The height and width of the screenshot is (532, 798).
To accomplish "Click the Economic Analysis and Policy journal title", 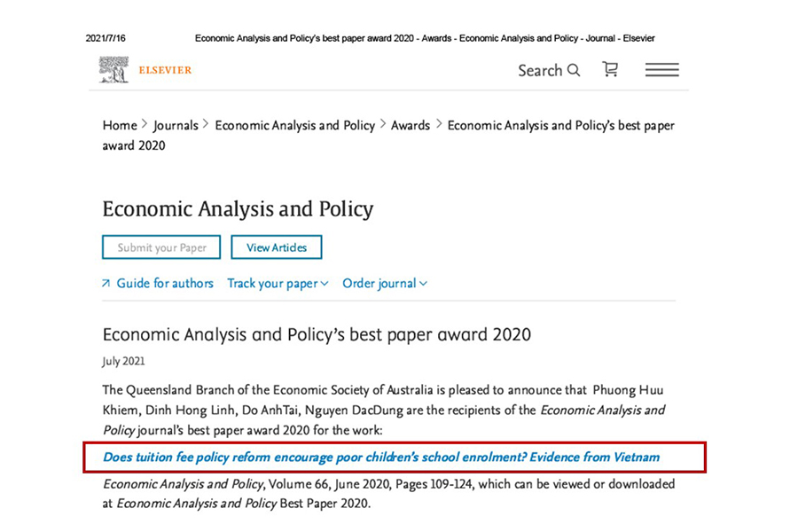I will click(238, 209).
